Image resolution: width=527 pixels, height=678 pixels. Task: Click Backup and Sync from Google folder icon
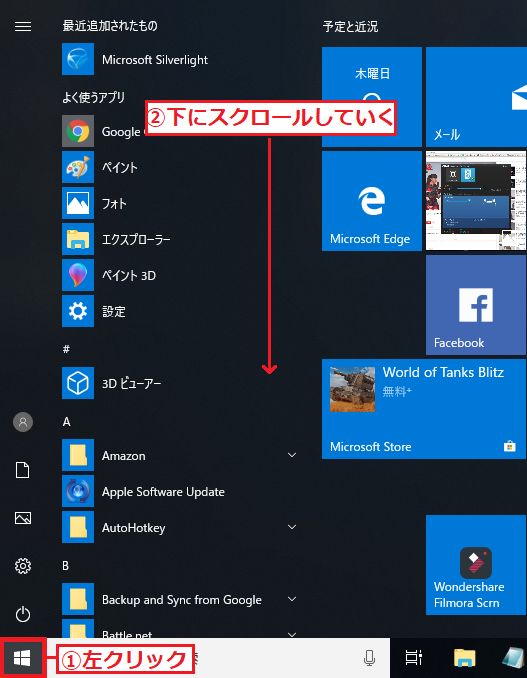[x=78, y=599]
